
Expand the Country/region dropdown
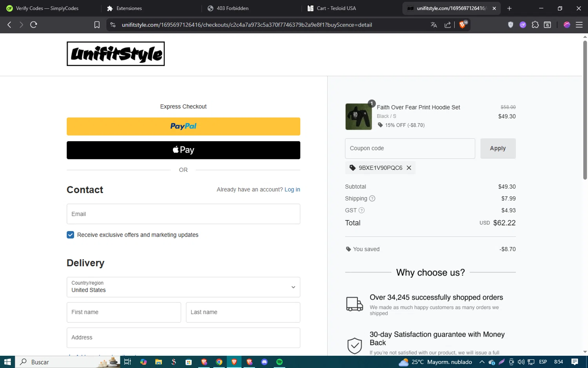183,287
